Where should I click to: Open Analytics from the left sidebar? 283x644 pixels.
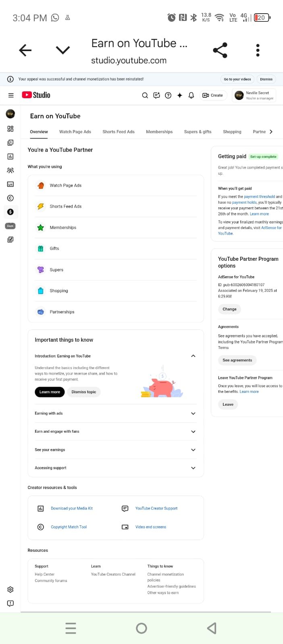[10, 157]
